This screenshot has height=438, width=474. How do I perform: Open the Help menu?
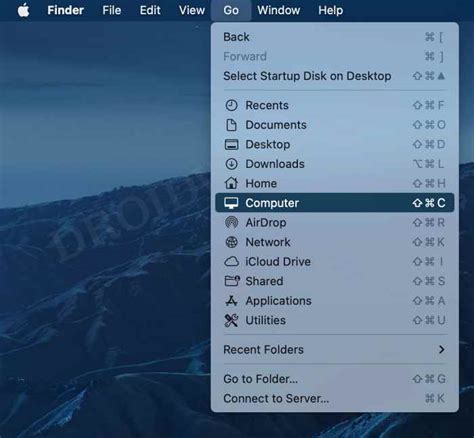click(330, 10)
